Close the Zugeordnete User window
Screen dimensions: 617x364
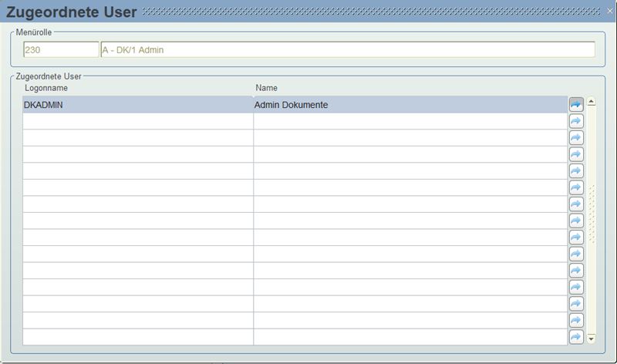(x=609, y=12)
